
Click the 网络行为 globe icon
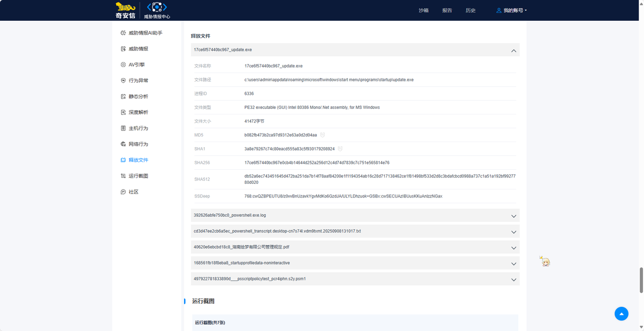point(123,144)
